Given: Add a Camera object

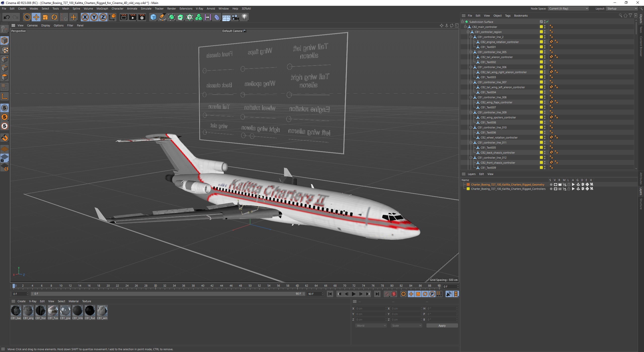Looking at the screenshot, I should (235, 17).
